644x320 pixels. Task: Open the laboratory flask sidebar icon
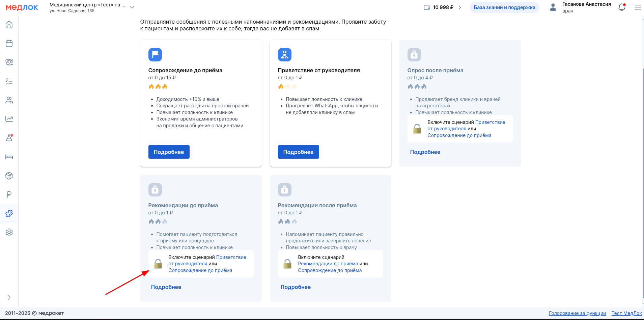coord(9,138)
